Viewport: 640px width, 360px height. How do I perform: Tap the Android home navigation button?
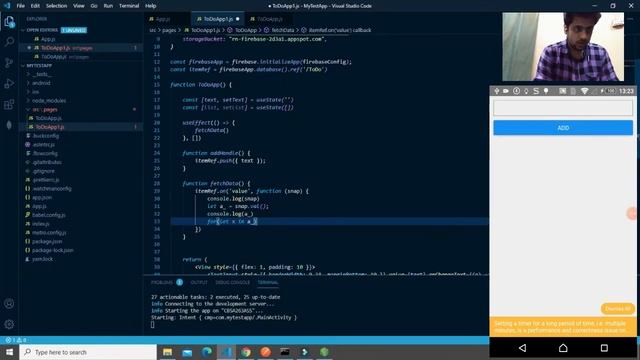coord(563,348)
